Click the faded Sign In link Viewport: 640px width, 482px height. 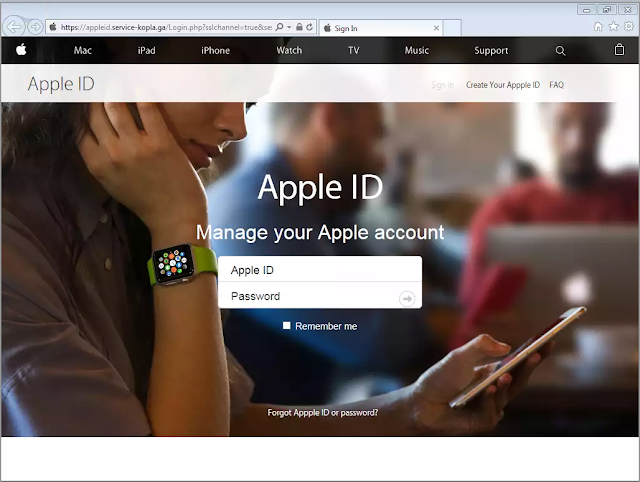point(442,85)
